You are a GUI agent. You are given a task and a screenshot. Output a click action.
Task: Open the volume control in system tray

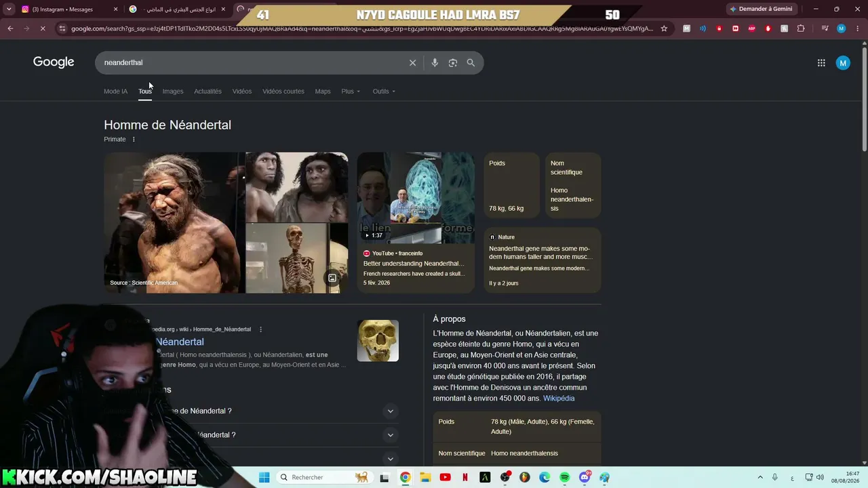point(820,477)
